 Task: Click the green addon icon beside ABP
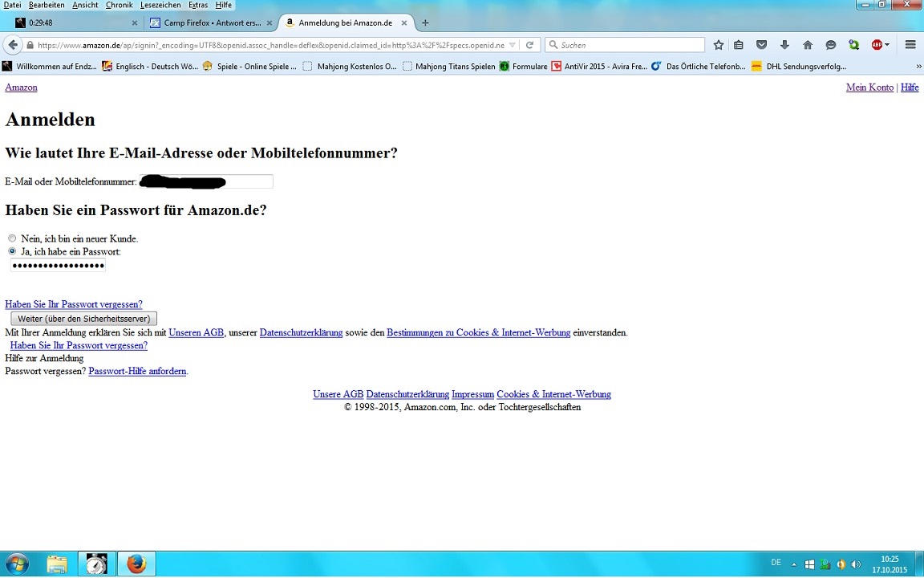point(854,45)
